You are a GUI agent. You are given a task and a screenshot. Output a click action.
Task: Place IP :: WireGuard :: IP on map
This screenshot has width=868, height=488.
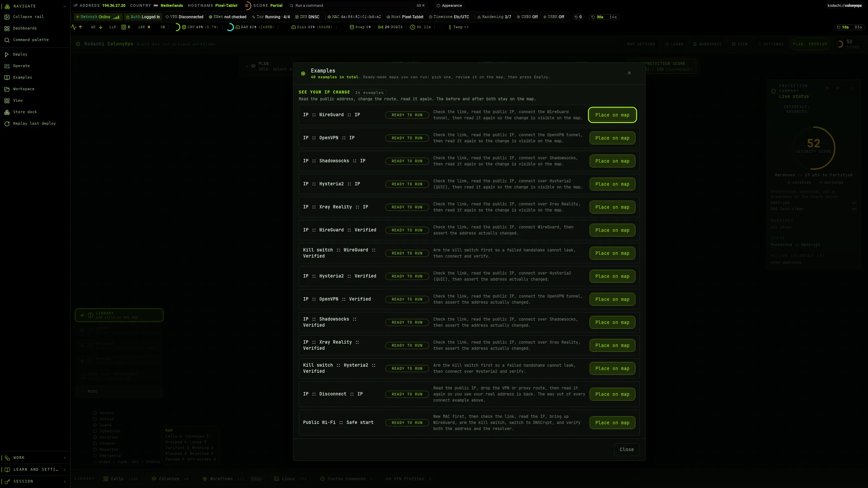point(612,115)
